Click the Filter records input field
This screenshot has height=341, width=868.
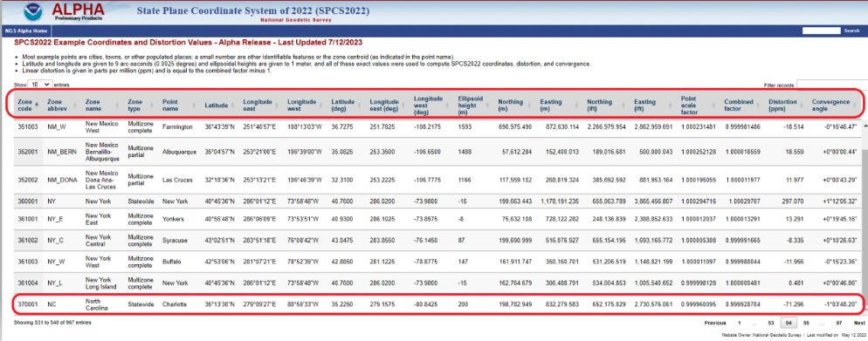click(831, 85)
